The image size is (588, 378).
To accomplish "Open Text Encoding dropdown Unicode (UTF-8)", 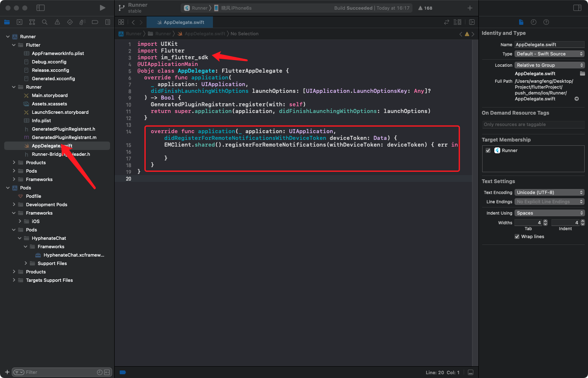I will pyautogui.click(x=549, y=192).
